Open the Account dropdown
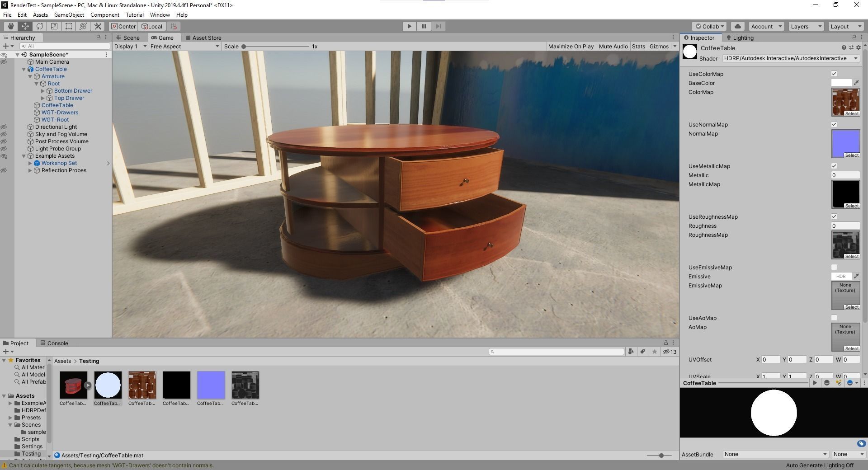 pos(766,26)
